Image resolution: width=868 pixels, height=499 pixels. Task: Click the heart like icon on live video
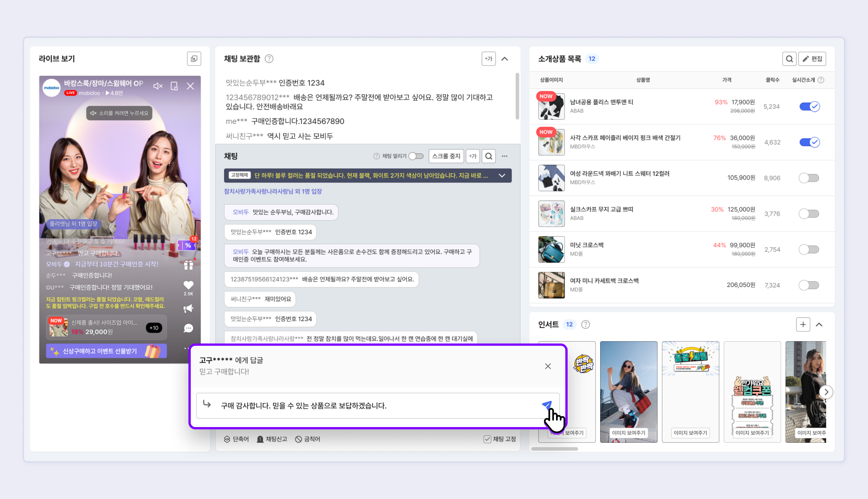(x=188, y=285)
